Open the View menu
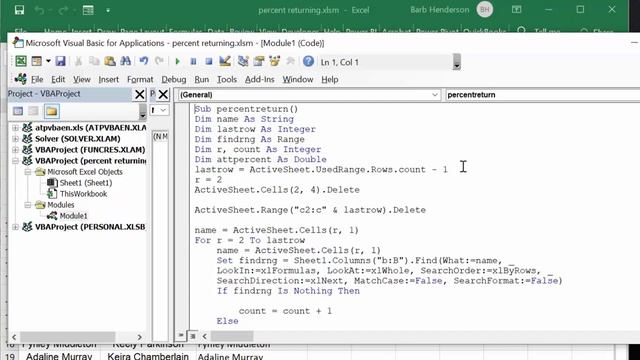Image resolution: width=640 pixels, height=360 pixels. [82, 80]
